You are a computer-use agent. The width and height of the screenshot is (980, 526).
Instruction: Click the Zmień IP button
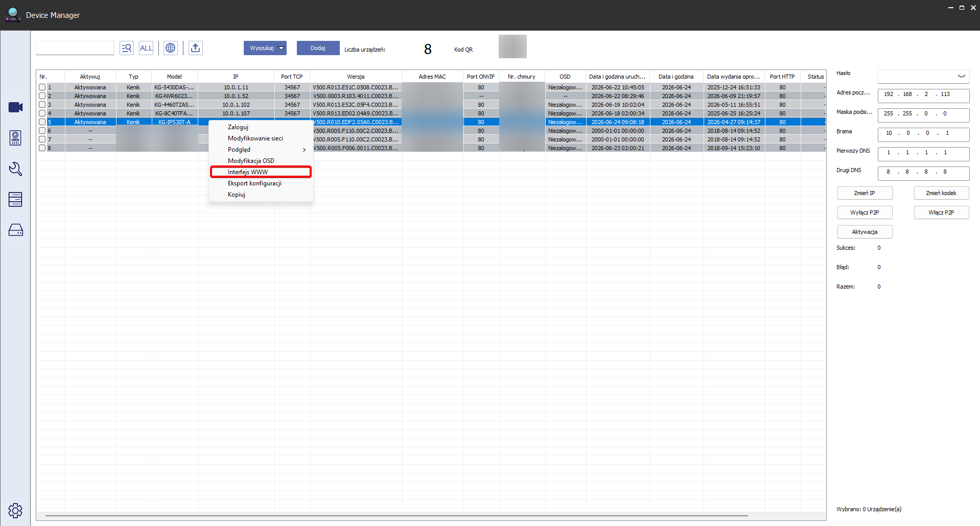tap(865, 193)
